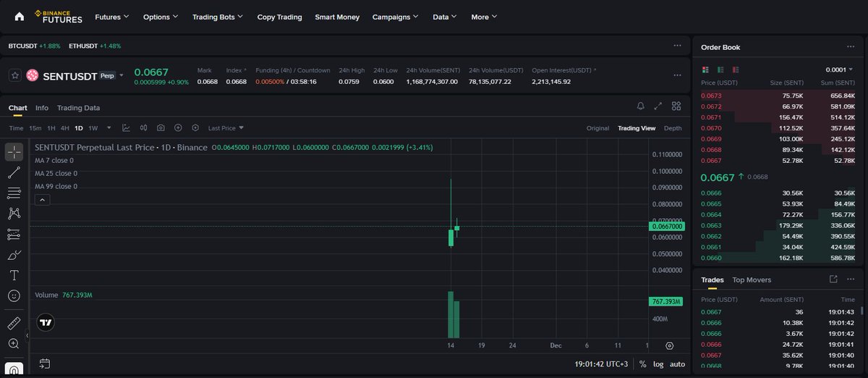Screen dimensions: 868x378
Task: Expand chart to fullscreen
Action: (x=658, y=106)
